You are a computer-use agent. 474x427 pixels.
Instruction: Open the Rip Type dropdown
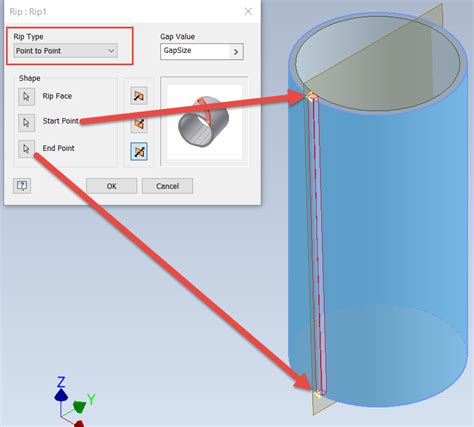(x=66, y=51)
